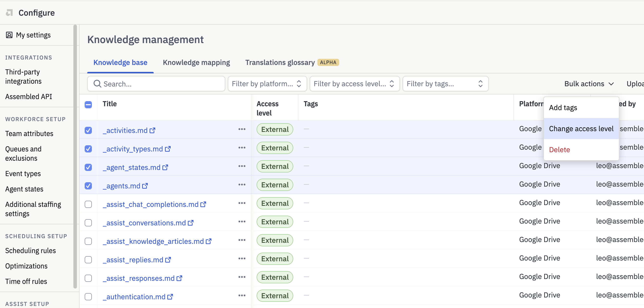
Task: Open Scheduling rules in sidebar
Action: (x=31, y=251)
